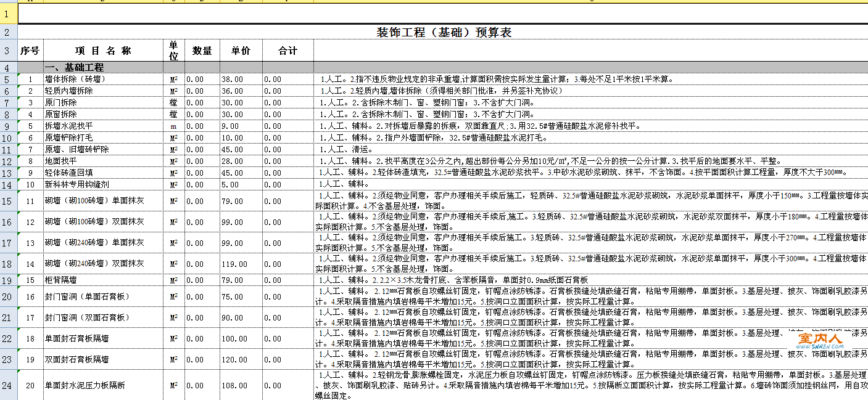
Task: Select 封门窗洞（单面石膏板）cell
Action: coord(103,296)
